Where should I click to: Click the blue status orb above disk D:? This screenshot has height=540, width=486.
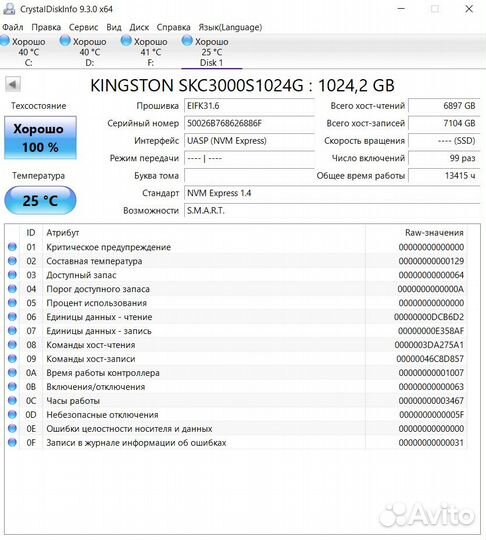(65, 41)
